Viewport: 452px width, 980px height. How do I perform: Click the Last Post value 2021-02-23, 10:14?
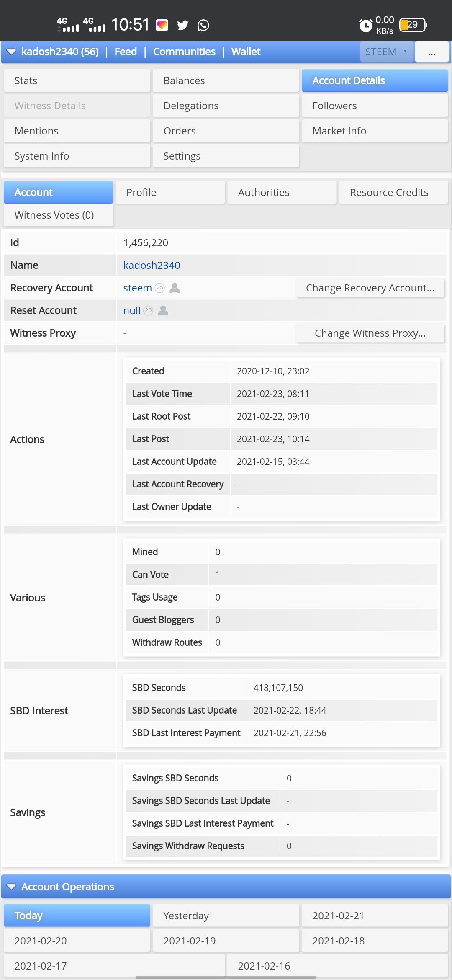click(273, 439)
